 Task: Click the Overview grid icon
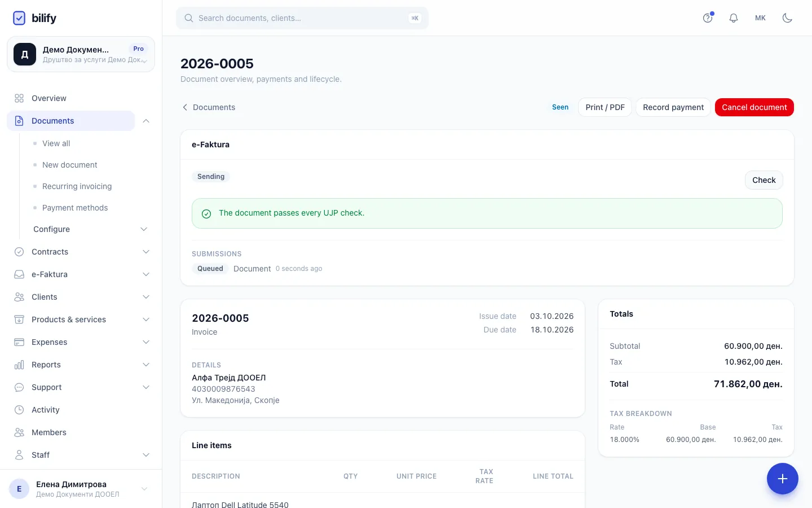click(19, 98)
